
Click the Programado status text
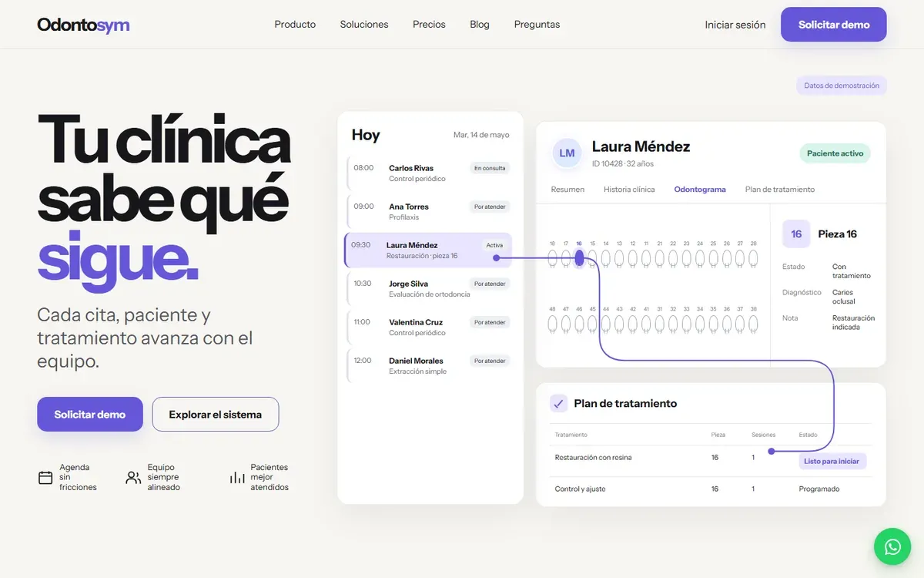pyautogui.click(x=819, y=489)
